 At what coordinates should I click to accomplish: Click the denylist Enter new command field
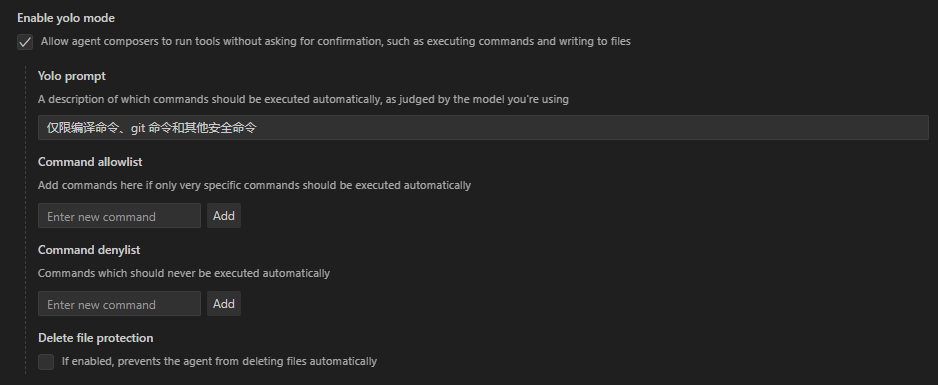pyautogui.click(x=120, y=304)
